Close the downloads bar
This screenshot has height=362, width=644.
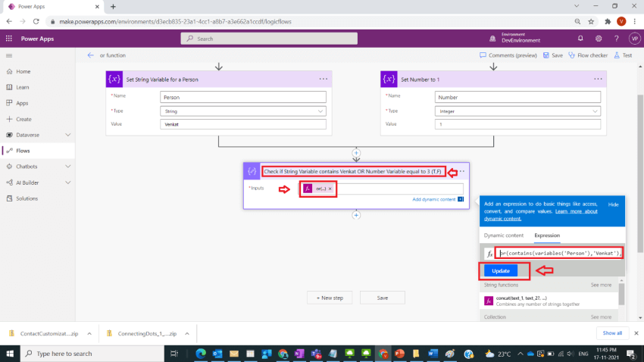click(636, 333)
